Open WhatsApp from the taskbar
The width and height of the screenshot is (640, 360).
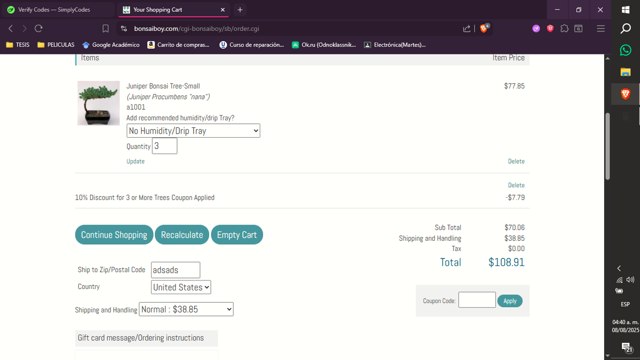click(625, 50)
